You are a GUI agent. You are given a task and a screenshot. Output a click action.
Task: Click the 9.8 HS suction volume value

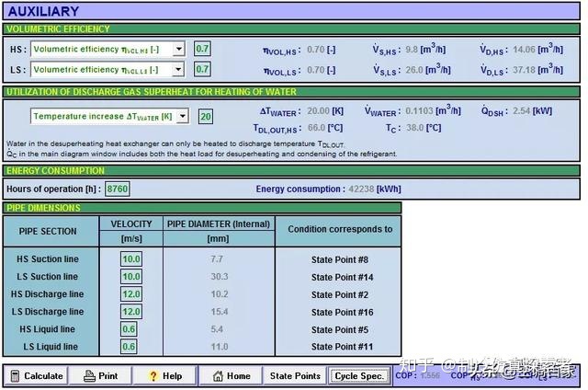[x=412, y=50]
